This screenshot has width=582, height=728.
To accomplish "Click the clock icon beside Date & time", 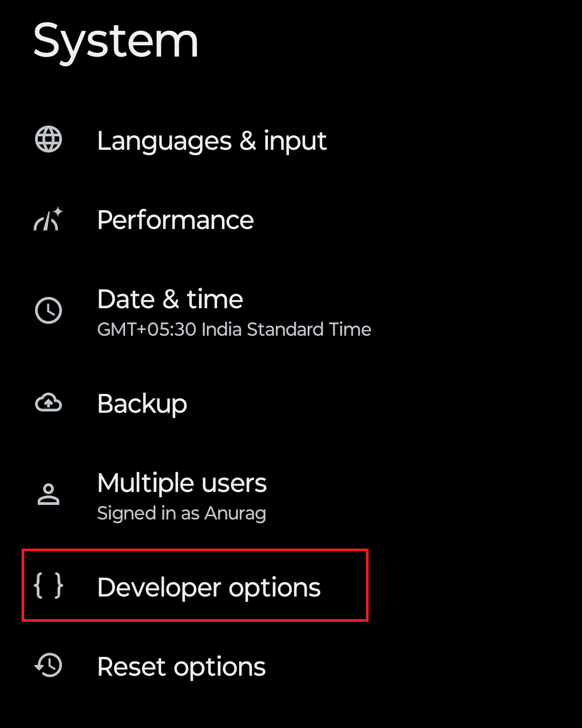I will click(x=48, y=310).
